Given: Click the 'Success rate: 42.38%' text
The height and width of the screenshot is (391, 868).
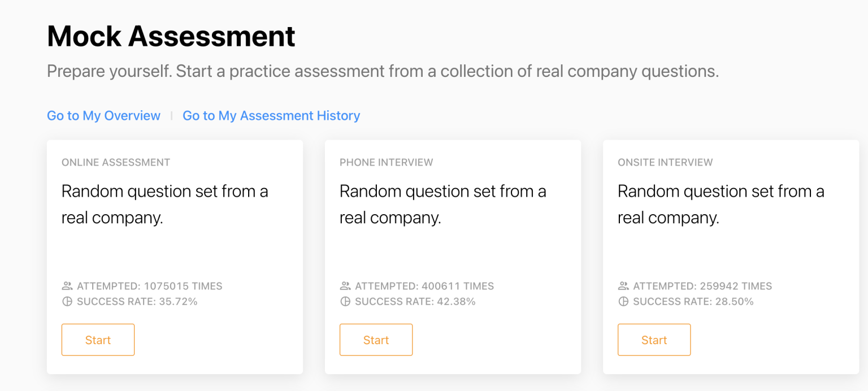Looking at the screenshot, I should (x=415, y=302).
